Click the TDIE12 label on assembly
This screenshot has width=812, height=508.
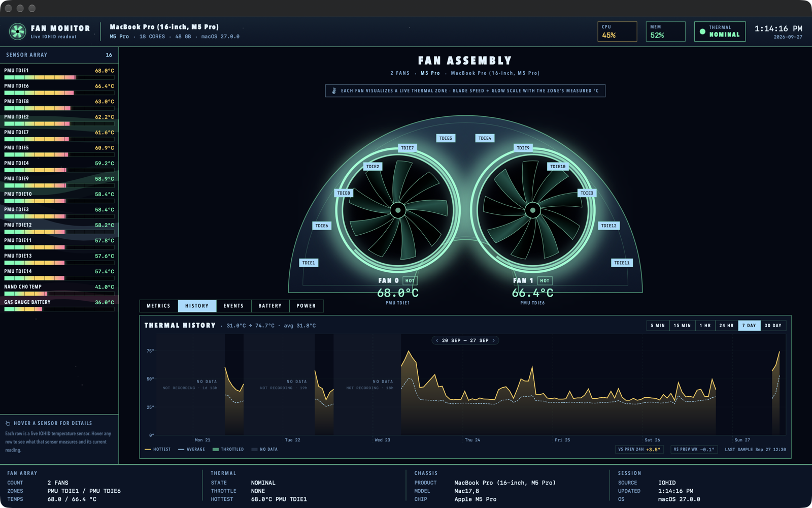pyautogui.click(x=608, y=226)
